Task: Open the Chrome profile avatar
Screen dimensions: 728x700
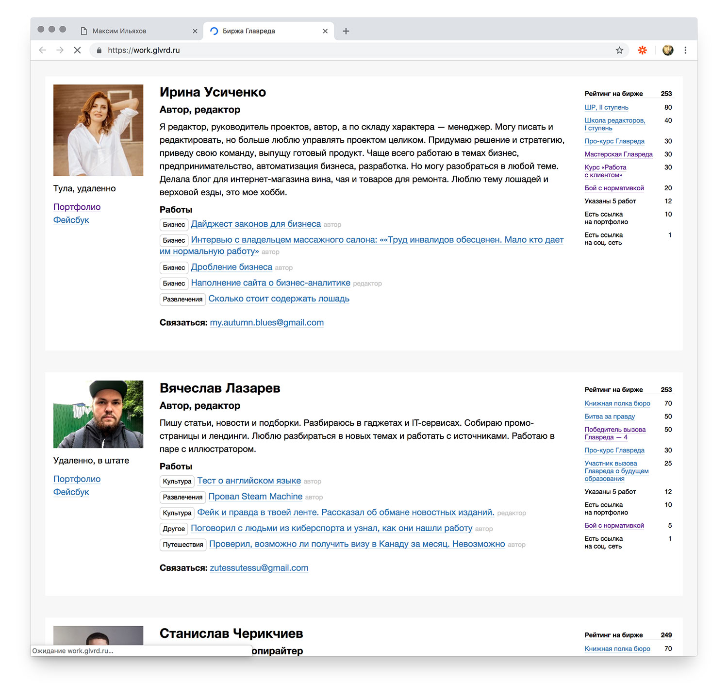Action: click(x=668, y=50)
